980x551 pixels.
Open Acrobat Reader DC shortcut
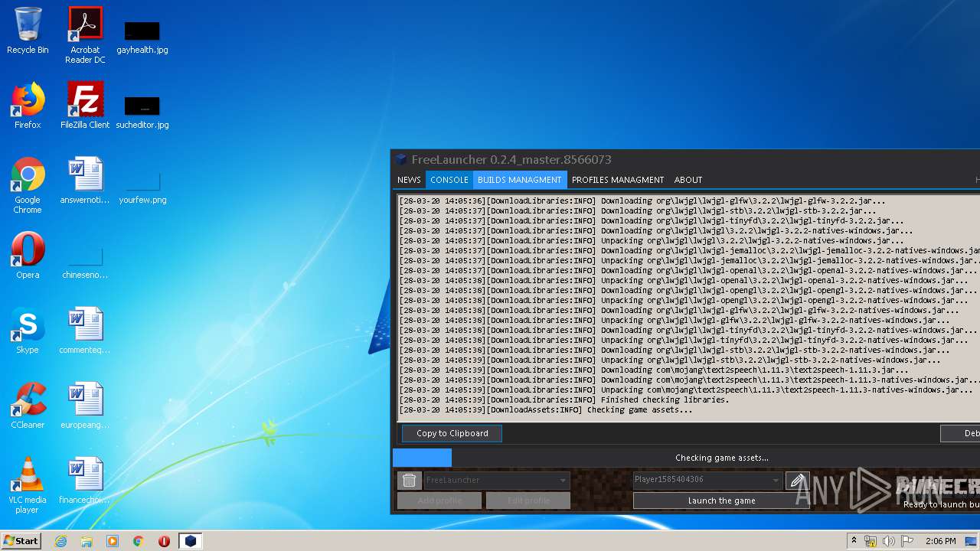[85, 35]
